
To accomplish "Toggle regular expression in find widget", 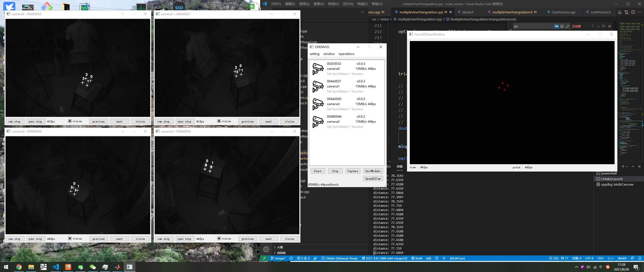I will point(568,26).
